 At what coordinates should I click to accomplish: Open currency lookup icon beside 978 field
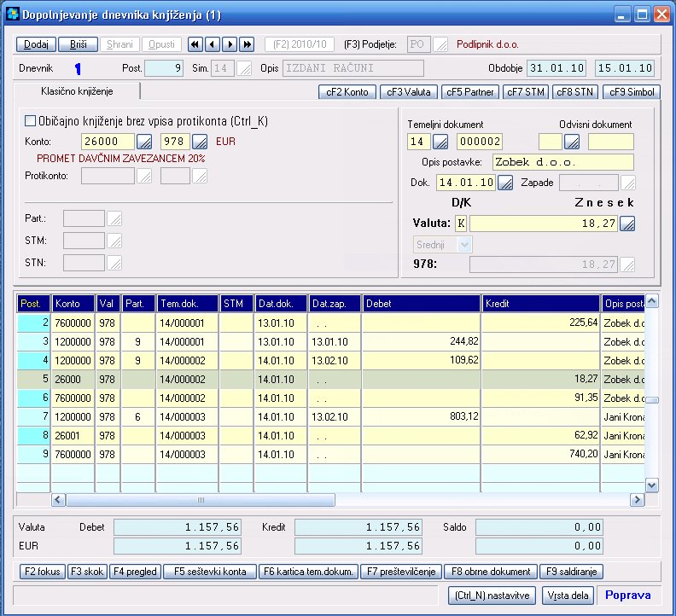(200, 142)
